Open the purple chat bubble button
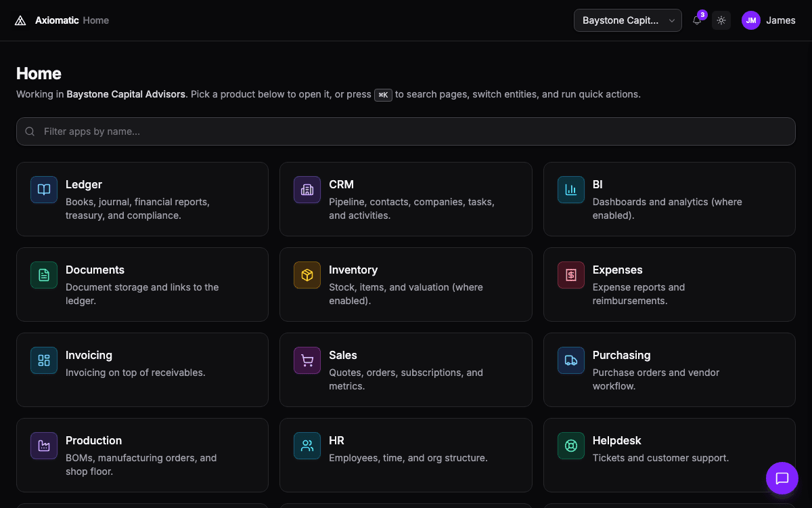This screenshot has height=508, width=812. [782, 478]
